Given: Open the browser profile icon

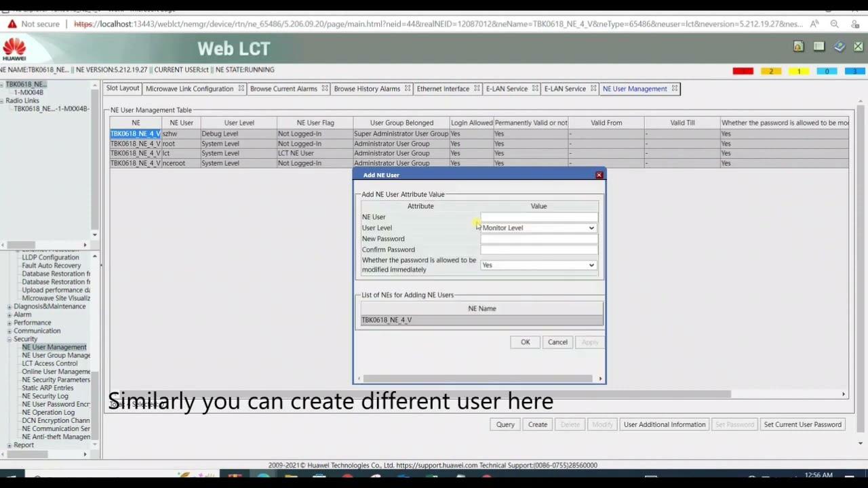Looking at the screenshot, I should click(x=856, y=24).
